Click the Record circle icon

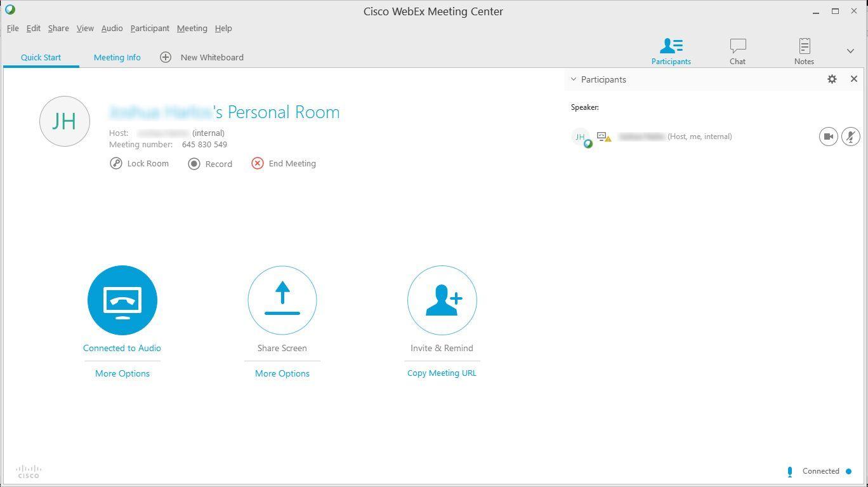coord(194,164)
